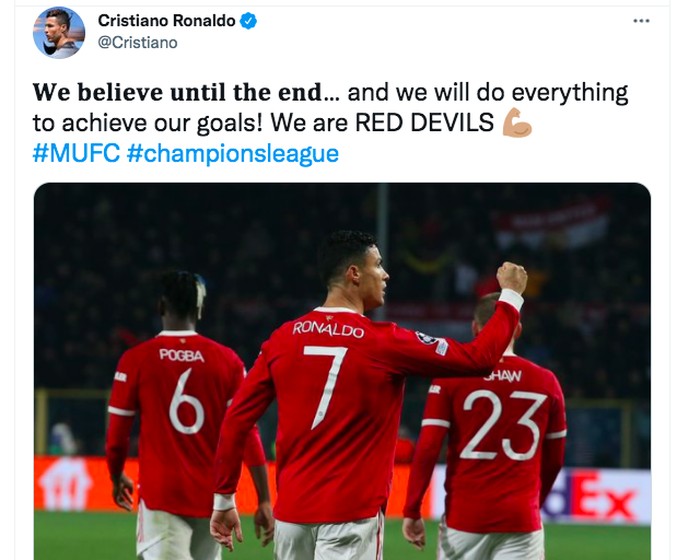Click the blue verified badge
Viewport: 700px width, 560px height.
tap(249, 21)
